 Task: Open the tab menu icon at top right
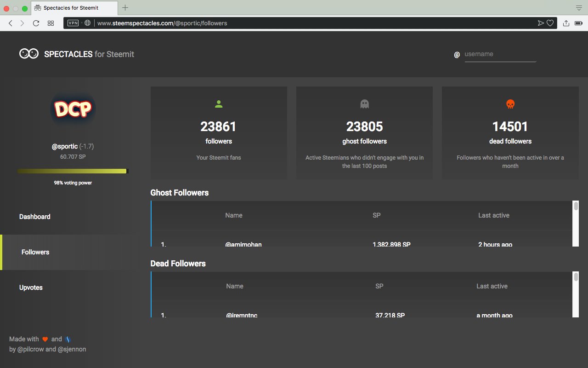(579, 8)
